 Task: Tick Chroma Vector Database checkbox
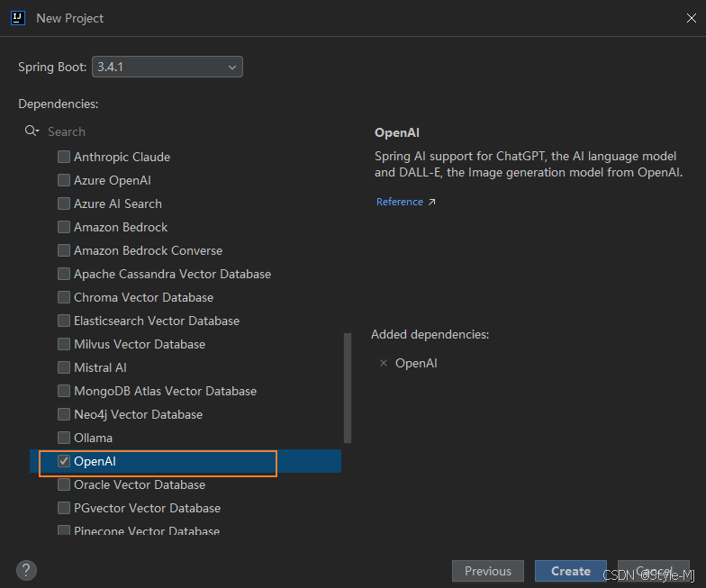click(64, 297)
